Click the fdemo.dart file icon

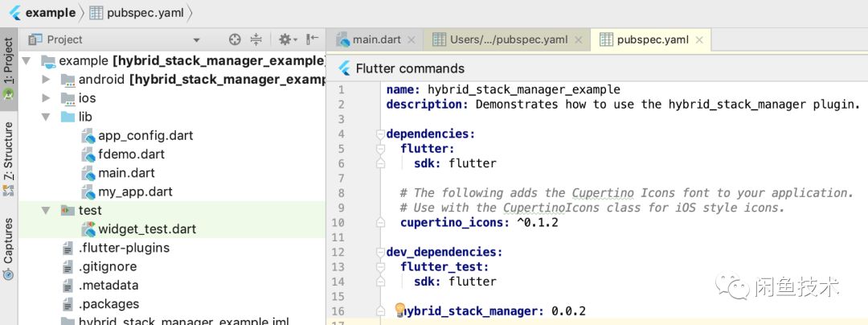88,154
